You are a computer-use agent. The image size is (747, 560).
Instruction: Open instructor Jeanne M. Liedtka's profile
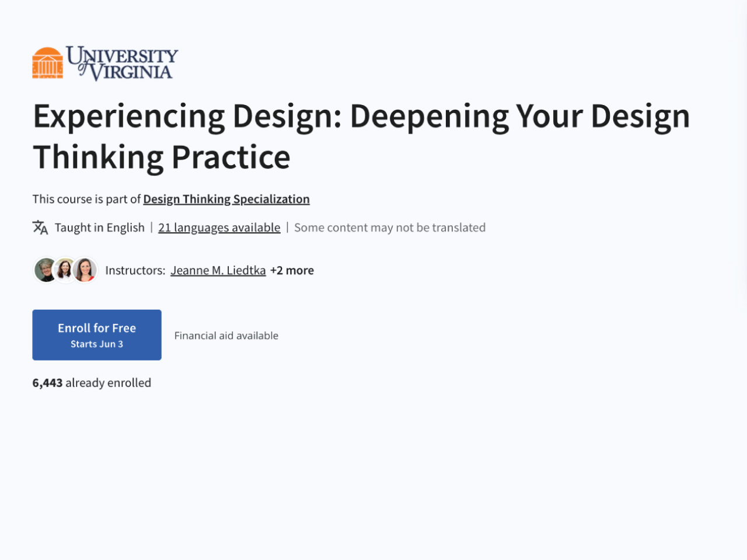[x=218, y=270]
